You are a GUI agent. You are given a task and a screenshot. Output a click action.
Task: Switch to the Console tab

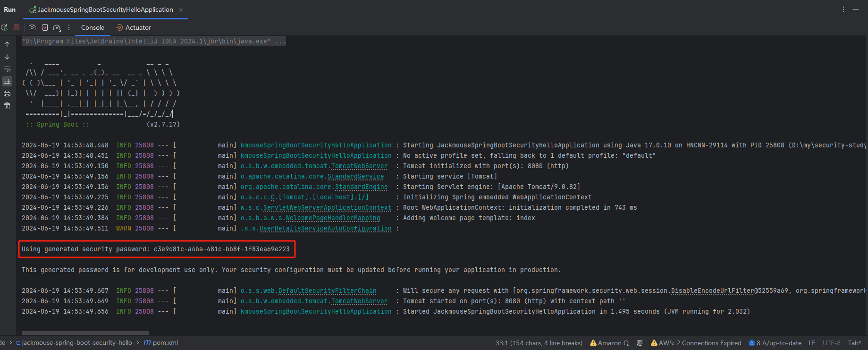[93, 27]
